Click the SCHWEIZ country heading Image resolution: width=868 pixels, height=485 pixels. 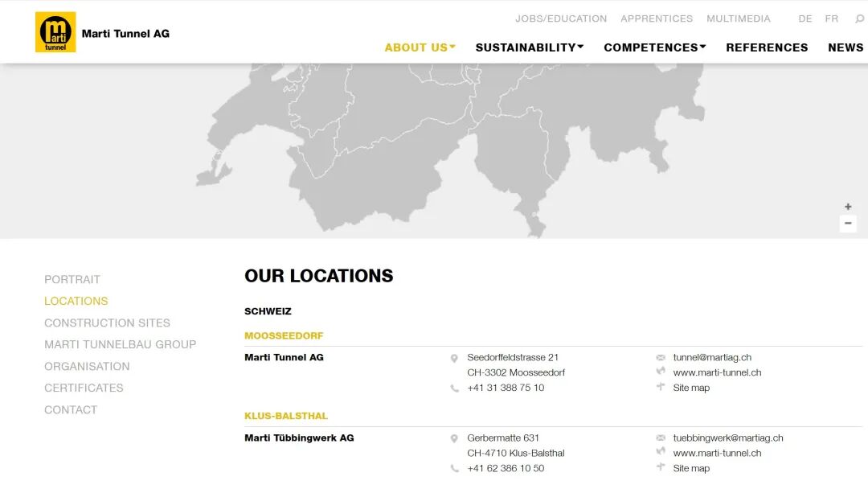coord(268,311)
